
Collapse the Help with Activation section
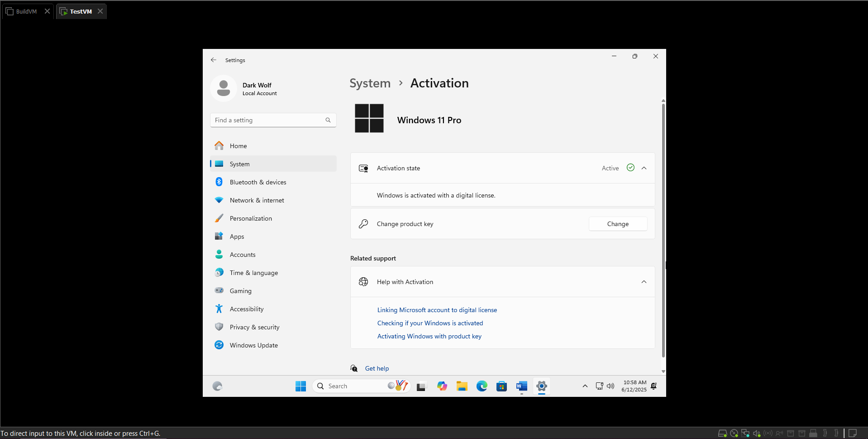click(644, 282)
